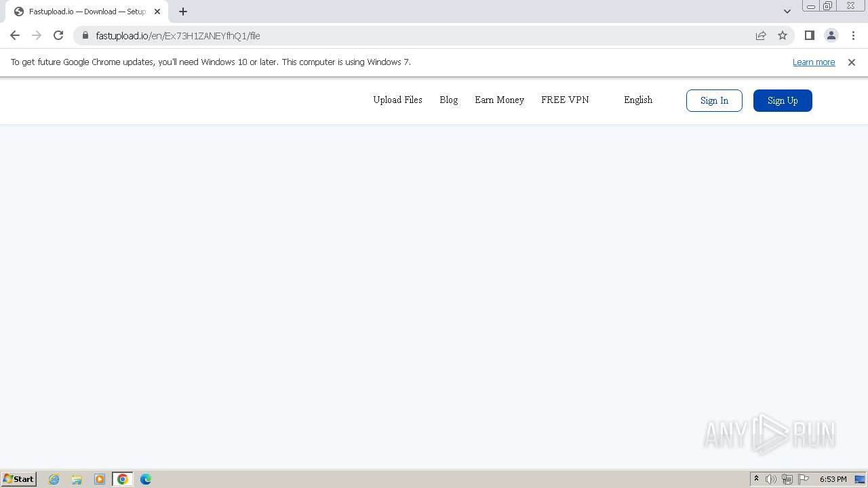Viewport: 868px width, 488px height.
Task: Open network connection tray icon
Action: click(x=787, y=479)
